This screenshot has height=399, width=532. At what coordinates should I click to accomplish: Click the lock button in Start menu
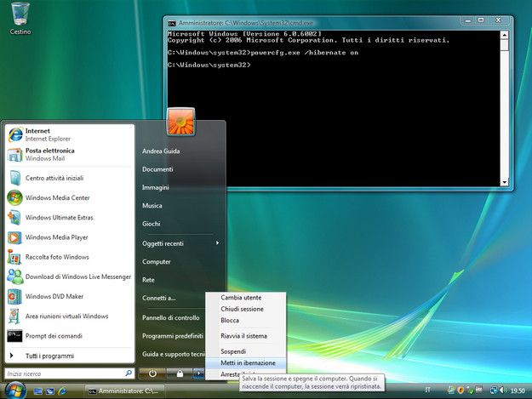[x=180, y=373]
